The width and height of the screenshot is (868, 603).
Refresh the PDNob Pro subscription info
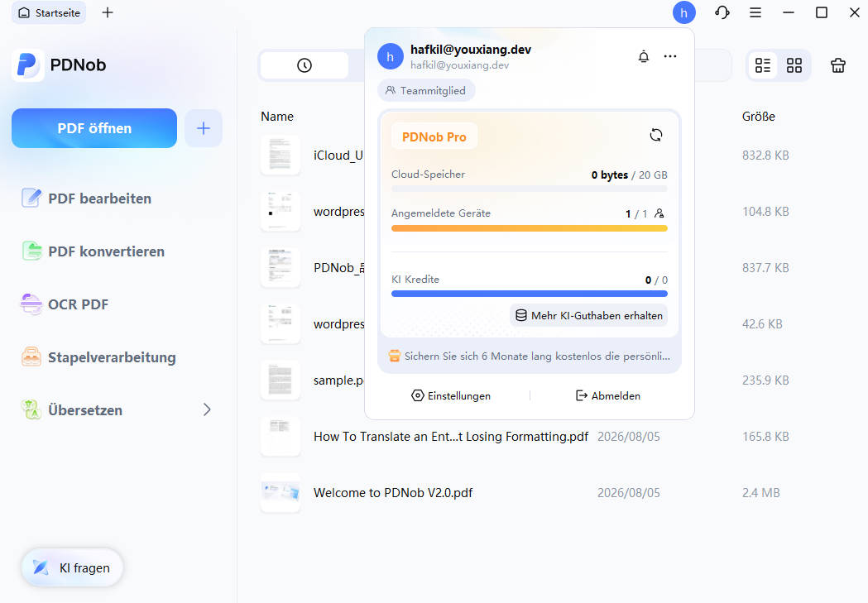(656, 135)
